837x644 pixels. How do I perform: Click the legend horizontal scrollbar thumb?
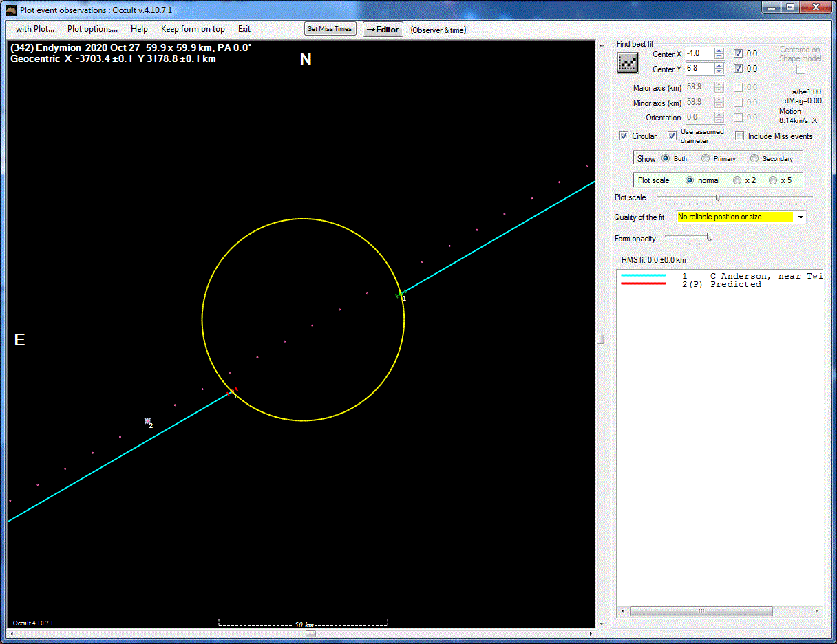tap(701, 611)
